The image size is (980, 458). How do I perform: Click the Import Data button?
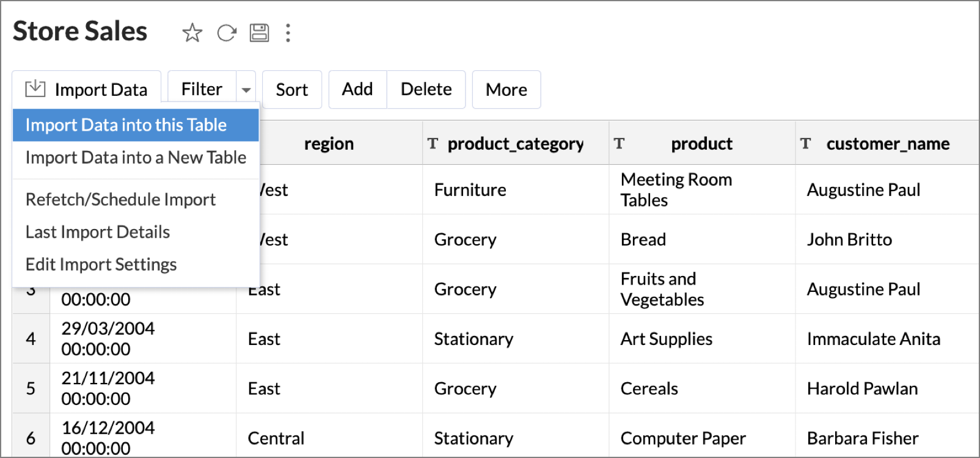point(87,90)
